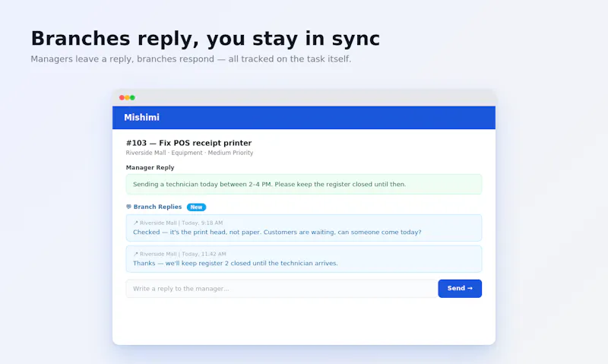This screenshot has height=364, width=608.
Task: Click the reply arrow icon on the 11:42 AM message
Action: pyautogui.click(x=136, y=254)
